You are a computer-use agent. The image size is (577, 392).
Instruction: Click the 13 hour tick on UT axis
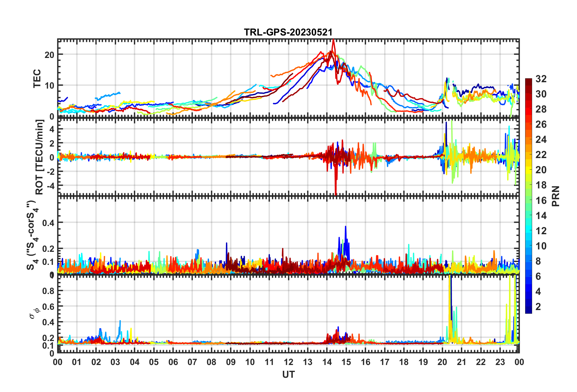[308, 362]
